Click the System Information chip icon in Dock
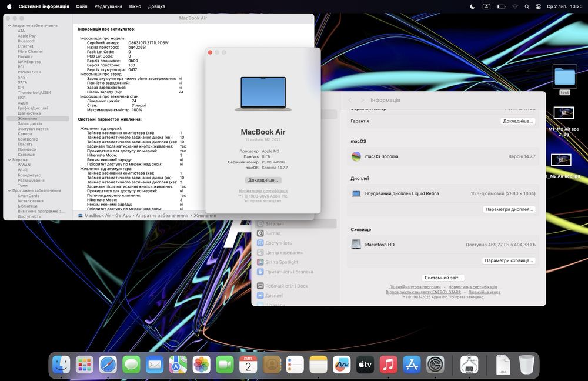 click(x=469, y=364)
